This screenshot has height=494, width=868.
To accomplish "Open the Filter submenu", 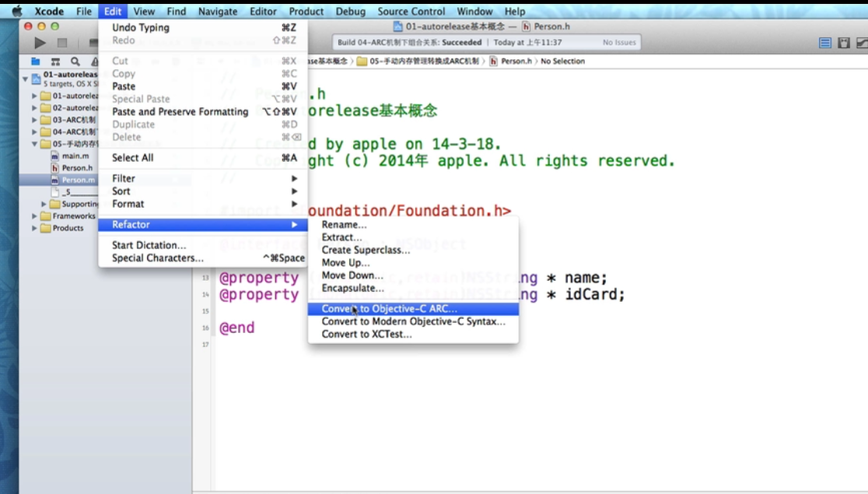I will [202, 178].
